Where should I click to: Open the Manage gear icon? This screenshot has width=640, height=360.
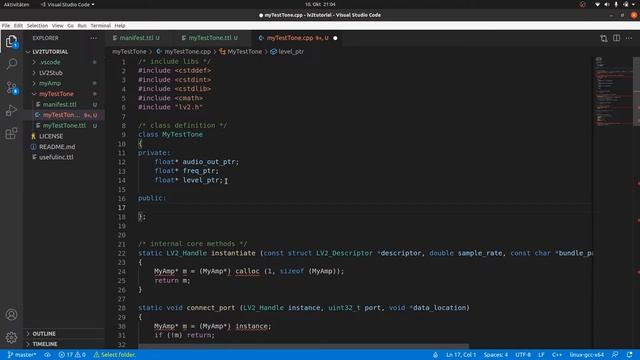point(11,337)
